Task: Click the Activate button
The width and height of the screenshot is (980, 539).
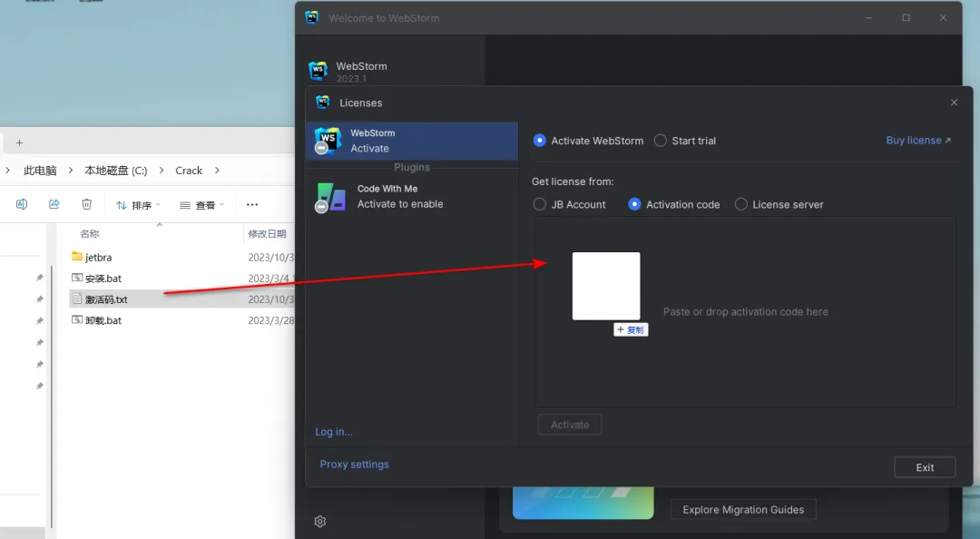Action: tap(569, 425)
